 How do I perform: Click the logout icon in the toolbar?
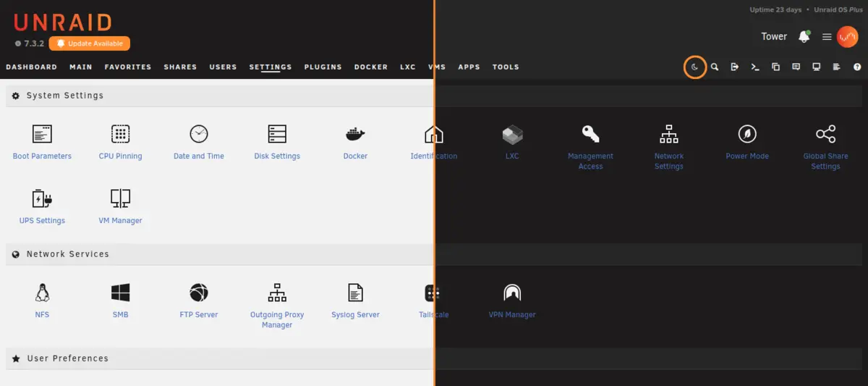735,67
